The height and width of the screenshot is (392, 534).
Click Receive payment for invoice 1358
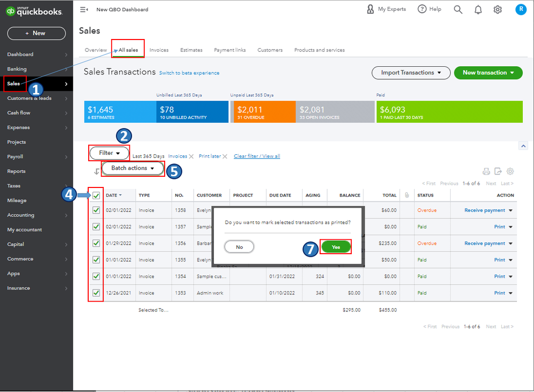485,210
